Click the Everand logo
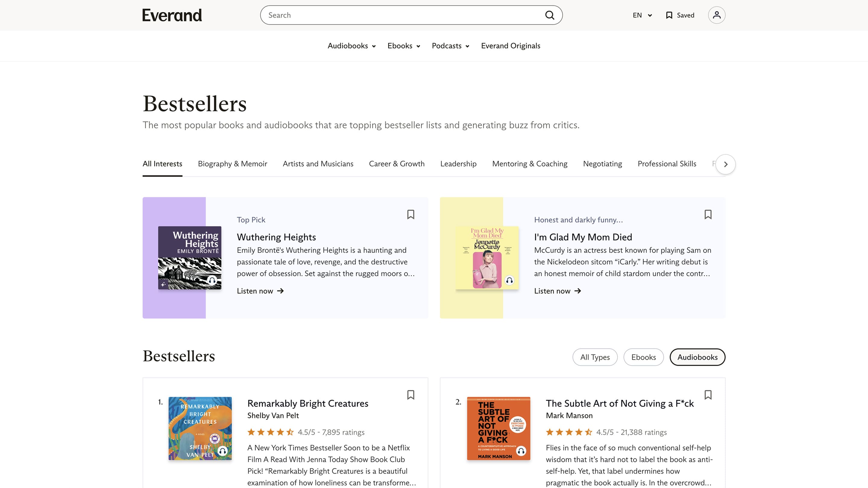 pos(172,15)
